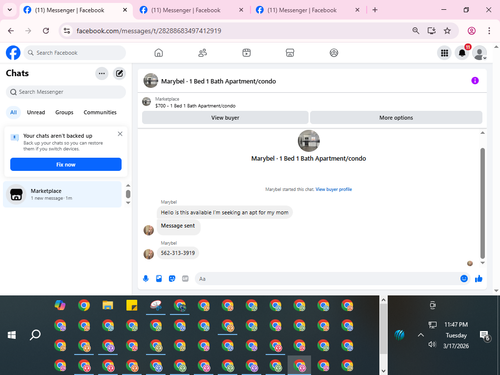This screenshot has height=375, width=500.
Task: Click the $700 - 1 Bed 1 Bath listing text
Action: click(195, 106)
